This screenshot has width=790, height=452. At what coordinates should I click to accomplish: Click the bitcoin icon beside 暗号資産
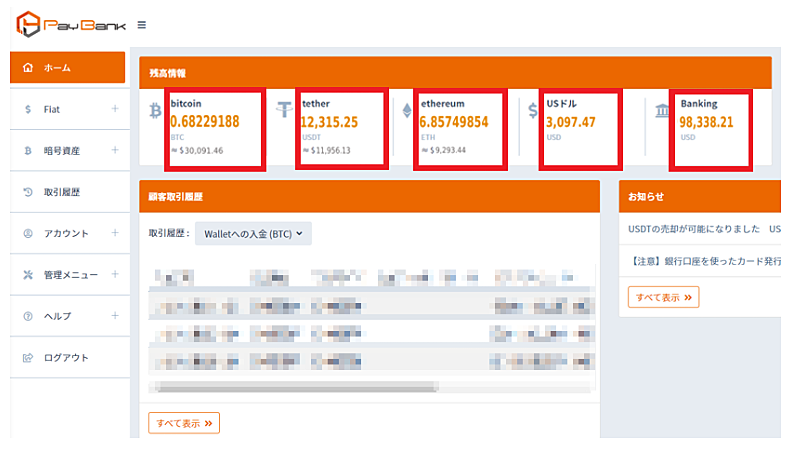coord(28,151)
